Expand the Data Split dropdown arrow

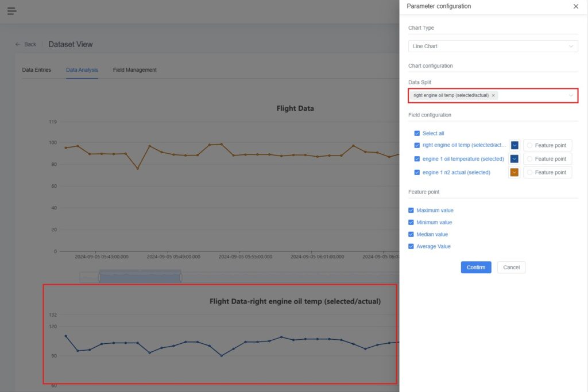[x=571, y=95]
